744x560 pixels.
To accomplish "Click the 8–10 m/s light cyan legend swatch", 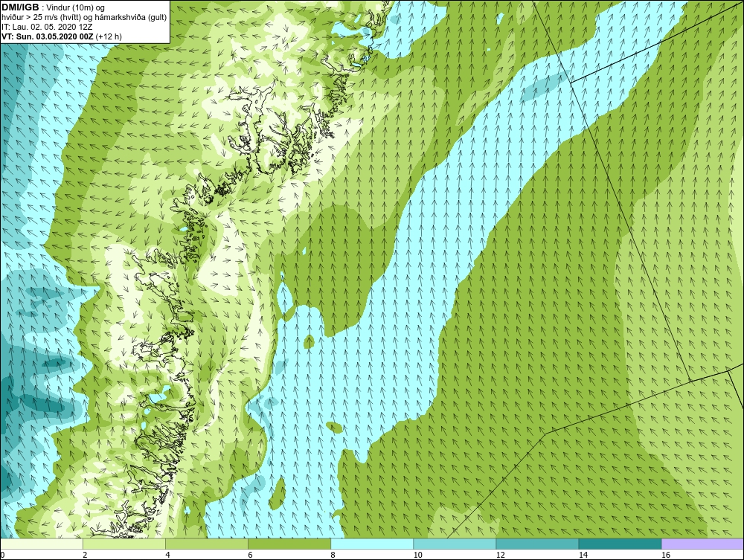I will pos(372,544).
